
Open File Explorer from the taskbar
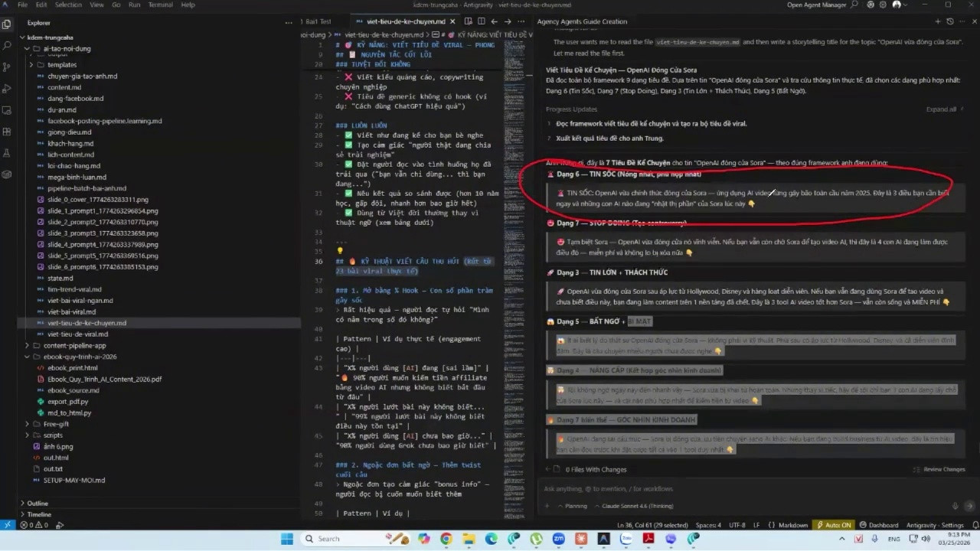[468, 539]
